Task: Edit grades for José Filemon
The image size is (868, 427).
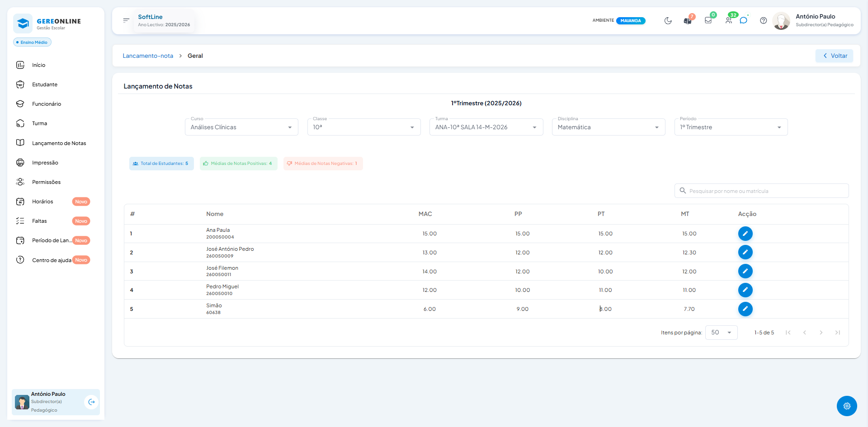Action: pyautogui.click(x=745, y=271)
